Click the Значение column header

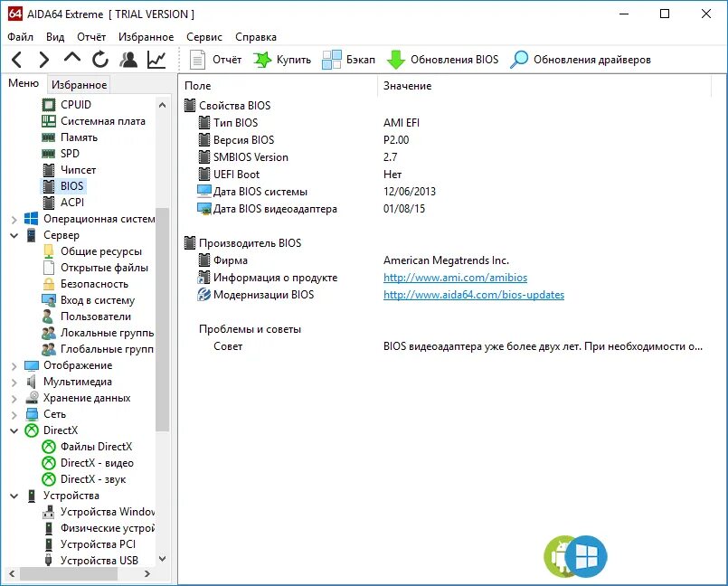click(544, 86)
